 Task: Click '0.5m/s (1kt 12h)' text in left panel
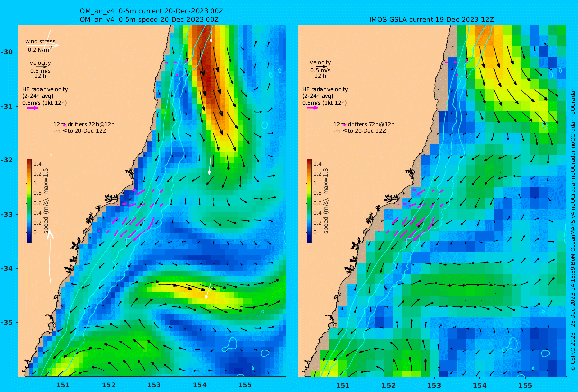point(45,103)
